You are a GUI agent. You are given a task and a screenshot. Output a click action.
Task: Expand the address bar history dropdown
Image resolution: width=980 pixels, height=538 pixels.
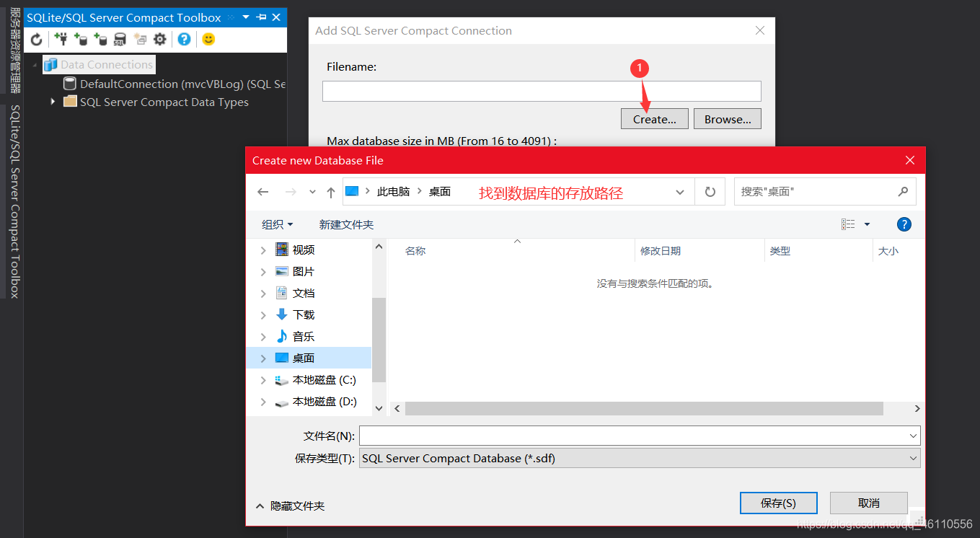(680, 192)
